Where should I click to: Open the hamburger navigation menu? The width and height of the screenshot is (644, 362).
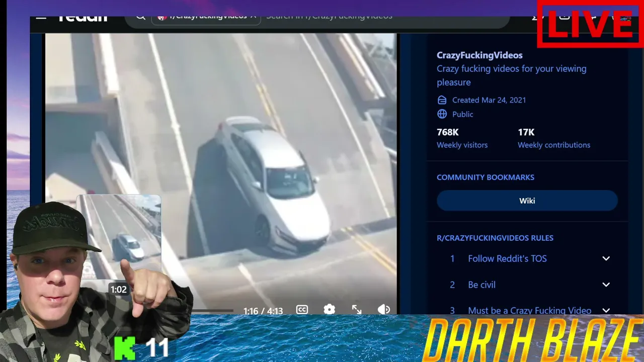41,17
